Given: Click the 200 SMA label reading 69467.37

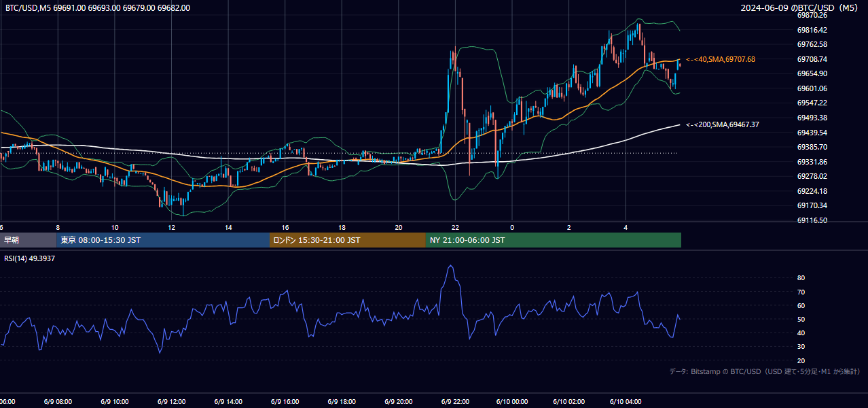Looking at the screenshot, I should click(723, 124).
